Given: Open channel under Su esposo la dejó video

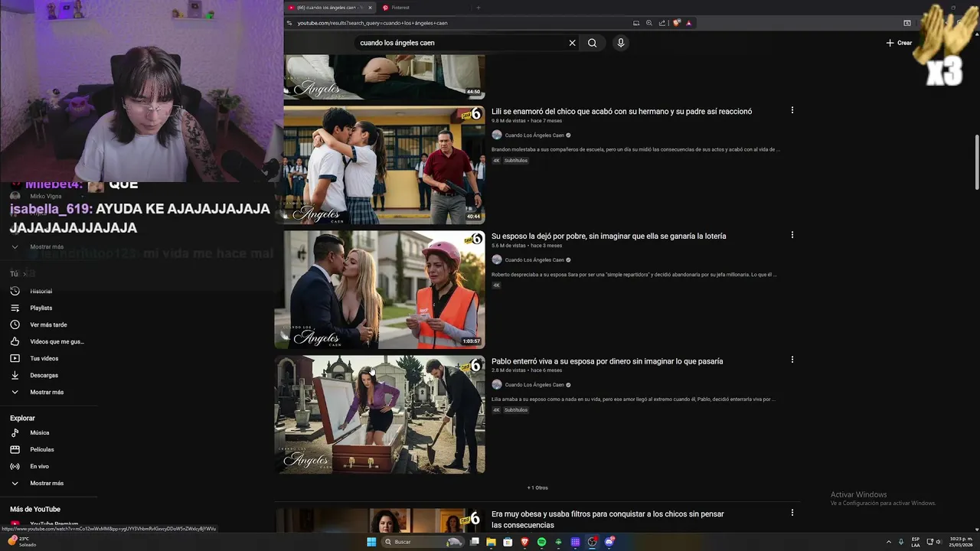Looking at the screenshot, I should point(534,260).
